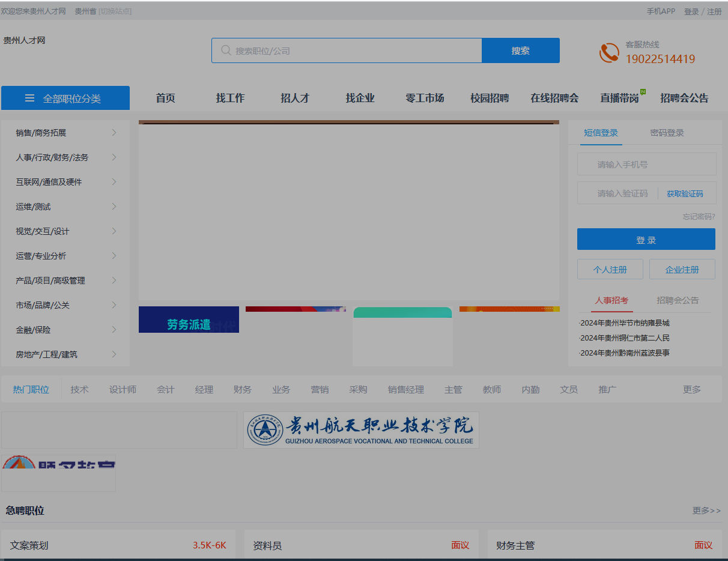Expand the 互联网/通信及硬件 category

pyautogui.click(x=48, y=182)
